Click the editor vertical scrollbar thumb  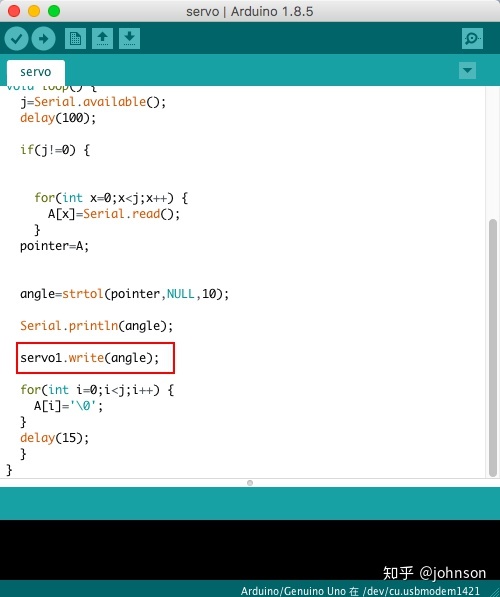point(493,348)
